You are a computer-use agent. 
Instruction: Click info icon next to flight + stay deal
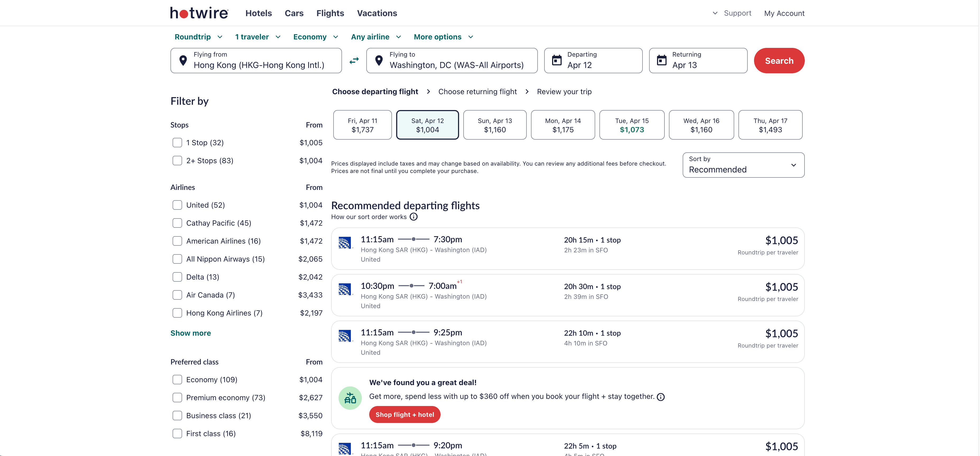(x=661, y=397)
